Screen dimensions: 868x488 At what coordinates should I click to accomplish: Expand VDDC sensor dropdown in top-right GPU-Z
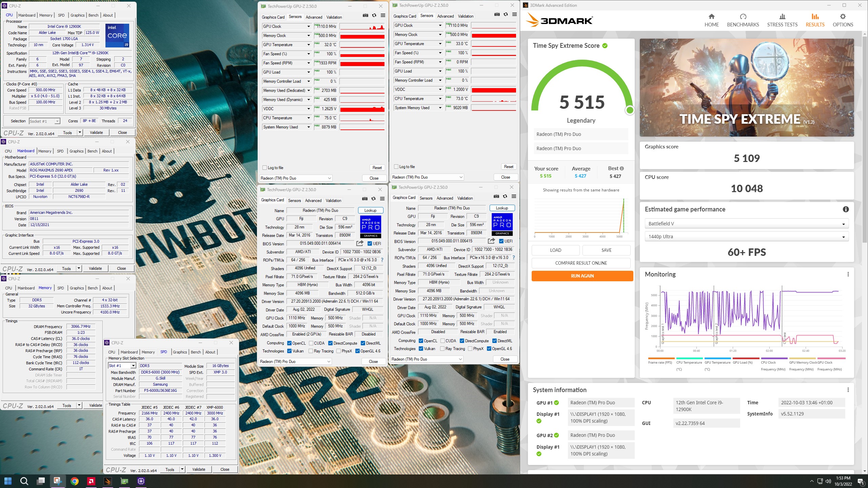[x=440, y=89]
